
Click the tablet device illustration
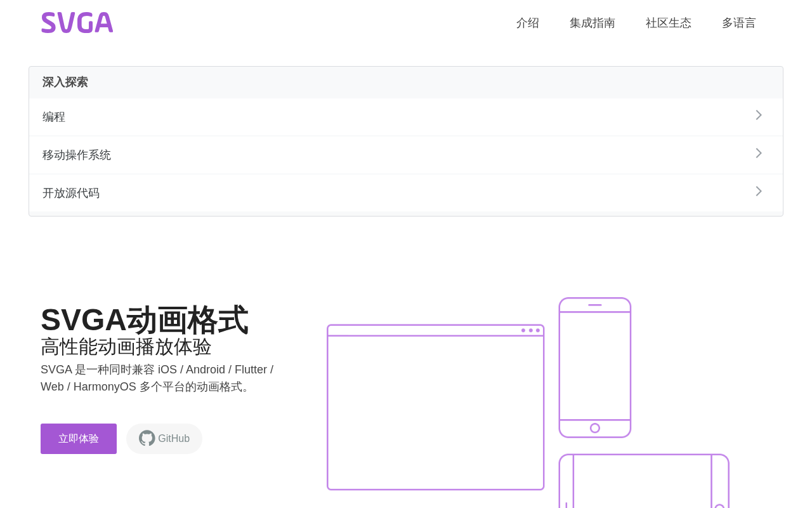pos(644,481)
